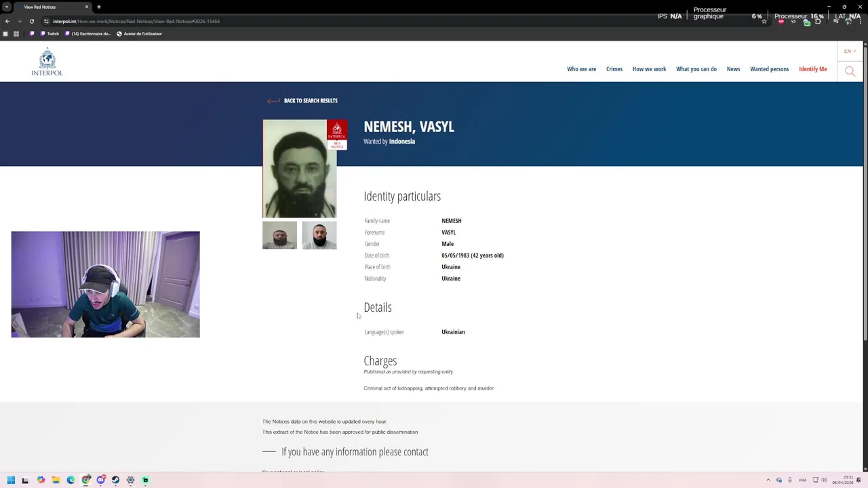Image resolution: width=868 pixels, height=488 pixels.
Task: Open the tab search chevron in Chrome
Action: (x=6, y=7)
